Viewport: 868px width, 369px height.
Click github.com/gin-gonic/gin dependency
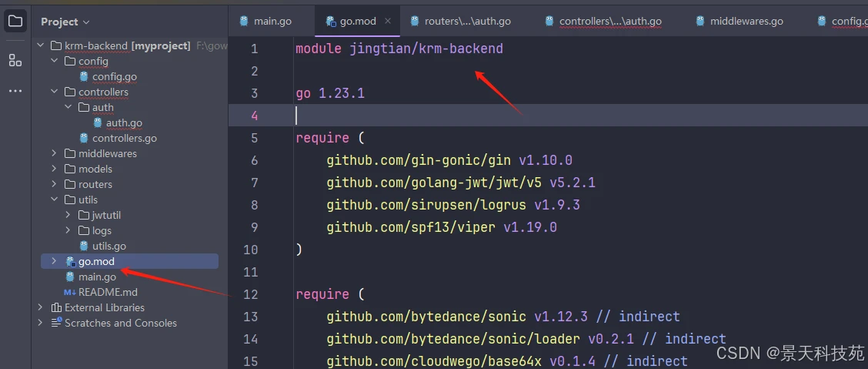(419, 160)
